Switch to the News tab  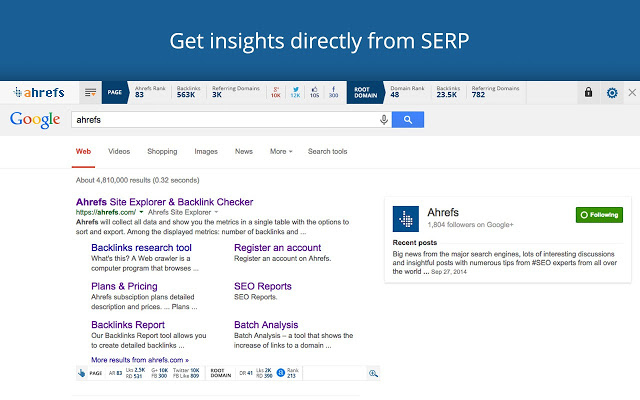(x=244, y=151)
